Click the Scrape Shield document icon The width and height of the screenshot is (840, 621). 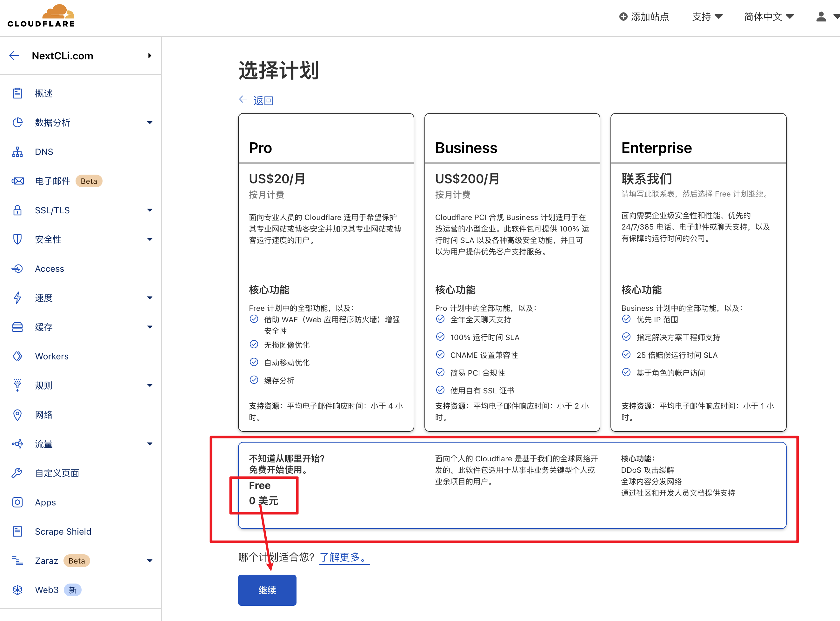pos(17,531)
